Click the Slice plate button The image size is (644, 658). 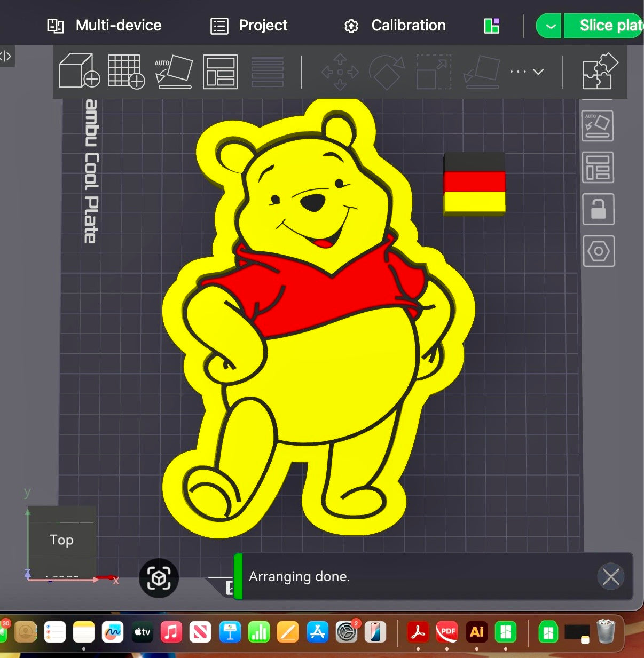(x=604, y=26)
